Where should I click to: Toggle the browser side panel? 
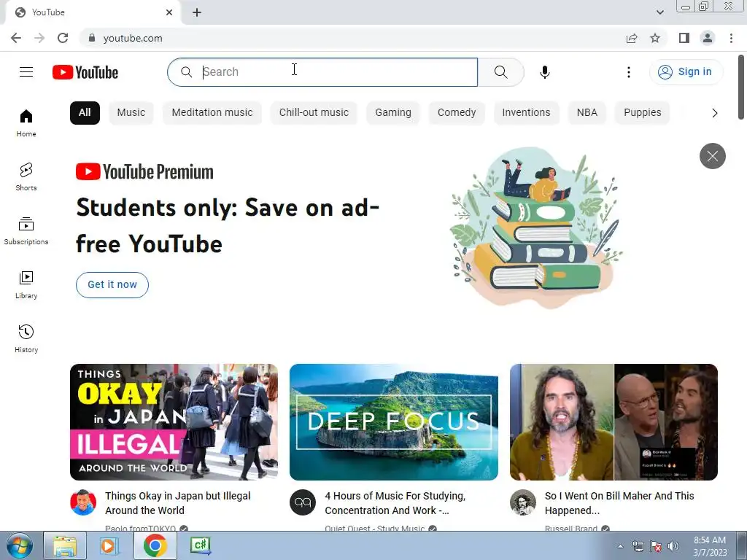click(x=684, y=38)
